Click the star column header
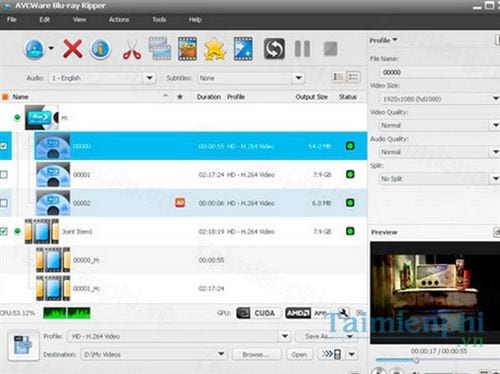 pyautogui.click(x=180, y=97)
